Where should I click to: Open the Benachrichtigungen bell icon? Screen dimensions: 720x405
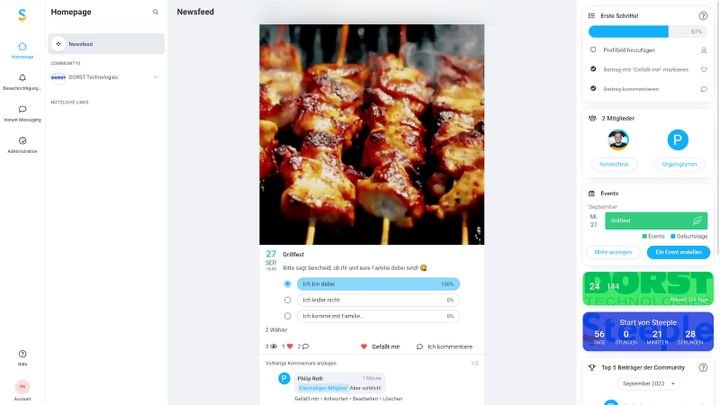pos(22,78)
